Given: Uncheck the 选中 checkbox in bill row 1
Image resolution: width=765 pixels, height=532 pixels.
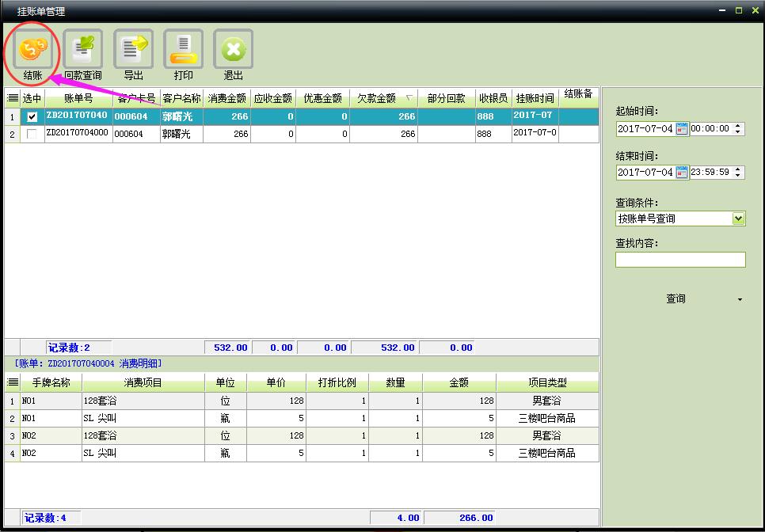Looking at the screenshot, I should [32, 117].
